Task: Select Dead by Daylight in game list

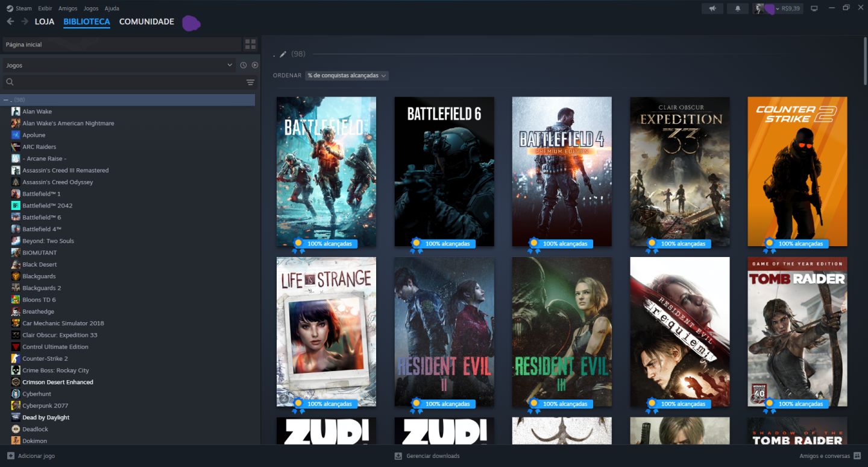Action: [46, 418]
